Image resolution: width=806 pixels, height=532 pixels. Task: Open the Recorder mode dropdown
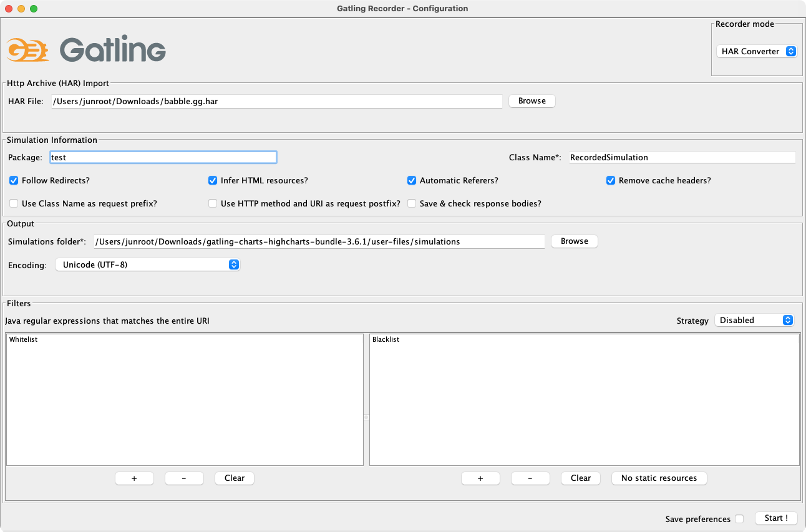pos(756,52)
